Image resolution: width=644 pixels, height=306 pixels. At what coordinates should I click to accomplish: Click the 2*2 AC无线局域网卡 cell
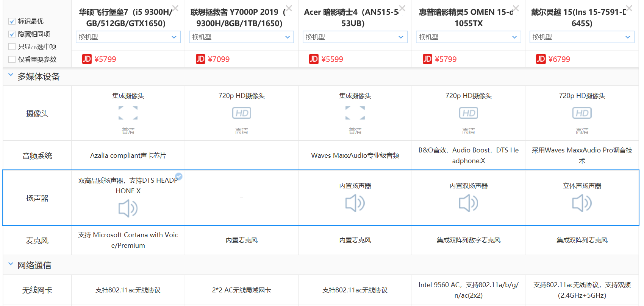coord(241,290)
